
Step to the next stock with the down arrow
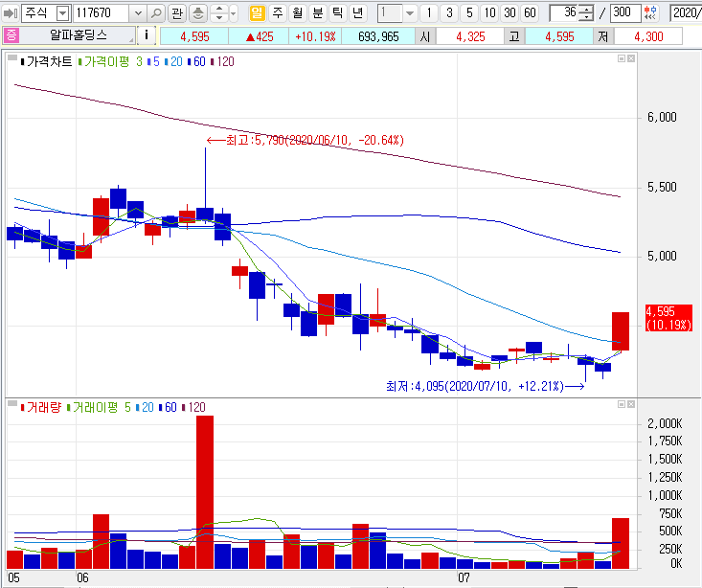pos(219,17)
